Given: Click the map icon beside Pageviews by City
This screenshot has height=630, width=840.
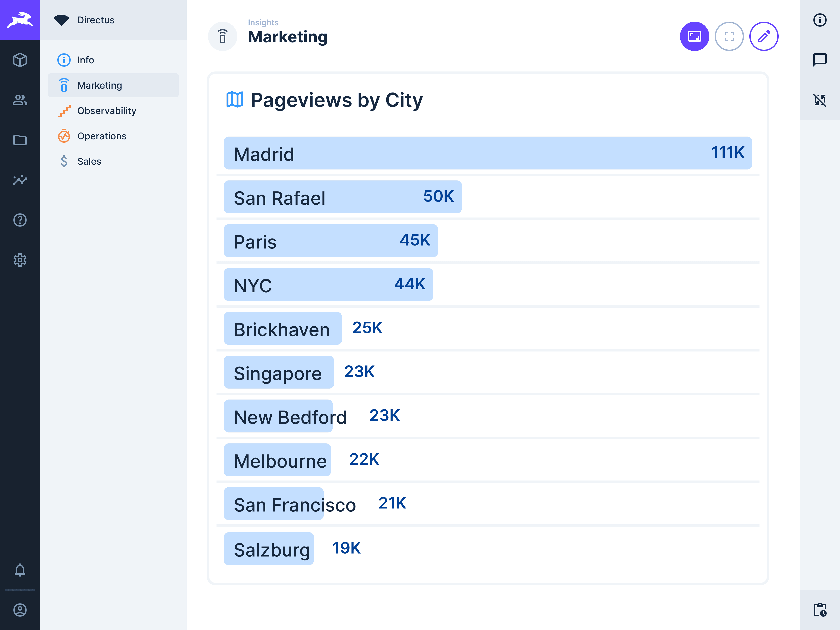Looking at the screenshot, I should point(235,100).
